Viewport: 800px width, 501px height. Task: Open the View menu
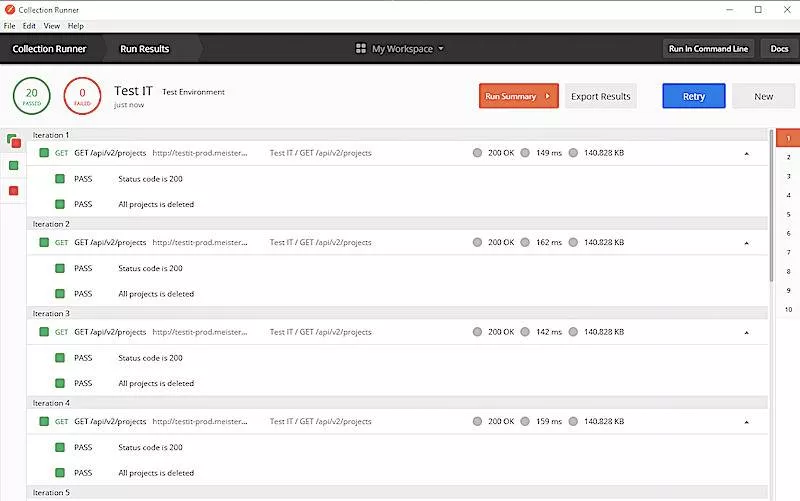pyautogui.click(x=51, y=25)
